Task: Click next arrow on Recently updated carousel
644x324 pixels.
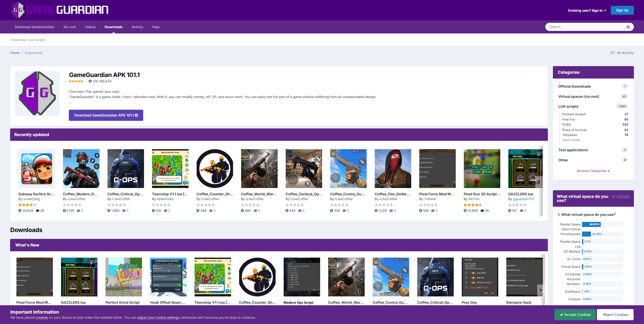Action: pyautogui.click(x=538, y=182)
